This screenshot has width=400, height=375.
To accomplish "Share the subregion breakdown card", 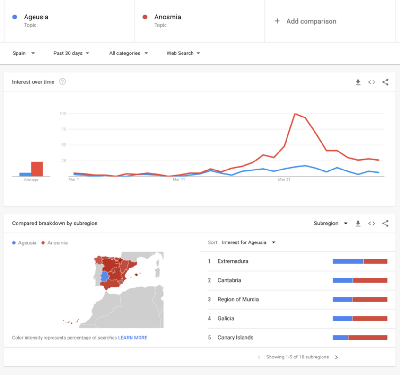I will point(385,223).
